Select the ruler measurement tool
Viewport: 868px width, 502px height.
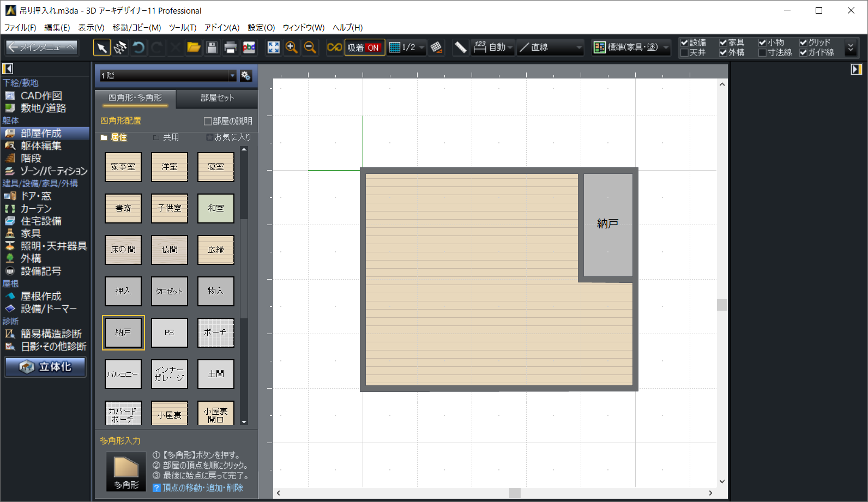(x=460, y=47)
